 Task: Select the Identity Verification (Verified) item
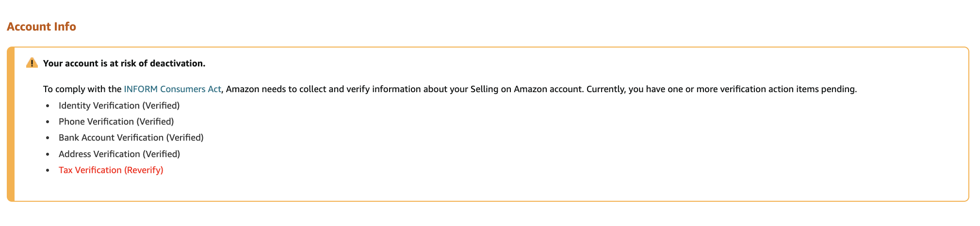[119, 106]
